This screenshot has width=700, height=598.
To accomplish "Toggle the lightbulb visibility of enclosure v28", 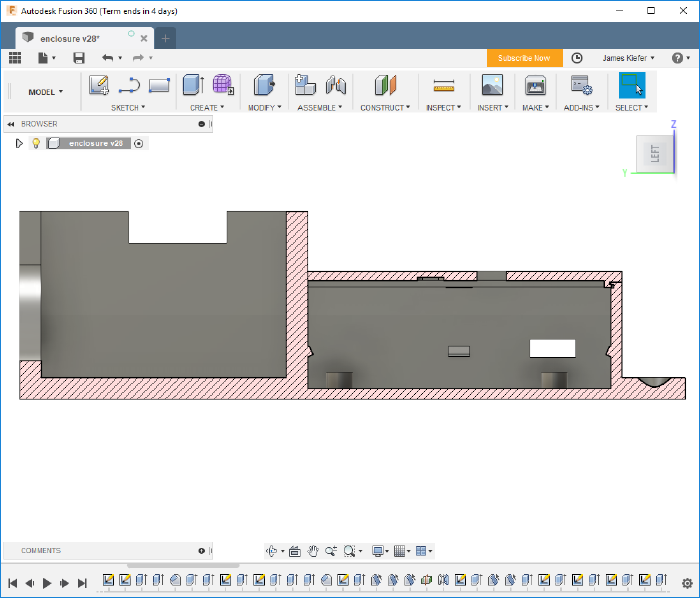I will [x=36, y=143].
